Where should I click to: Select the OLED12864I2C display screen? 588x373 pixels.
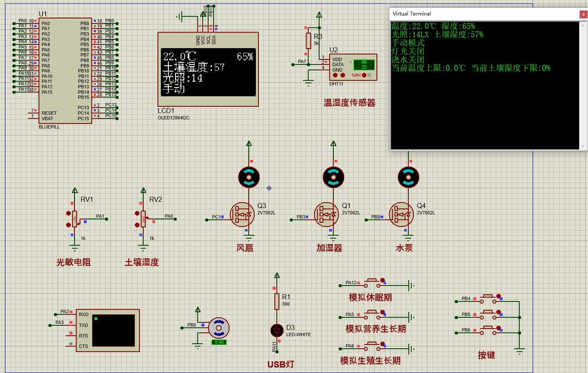[209, 72]
